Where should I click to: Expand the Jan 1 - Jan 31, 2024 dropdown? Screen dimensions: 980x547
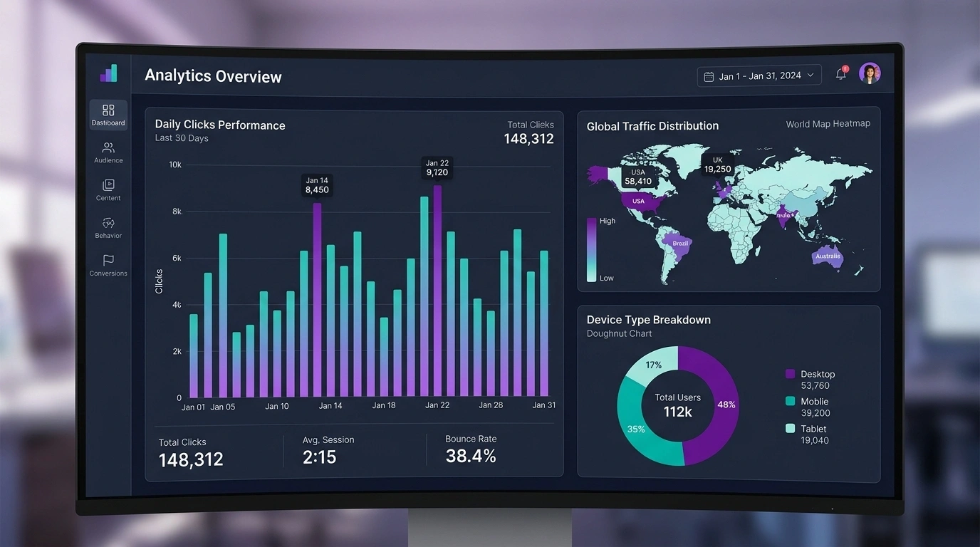click(759, 75)
